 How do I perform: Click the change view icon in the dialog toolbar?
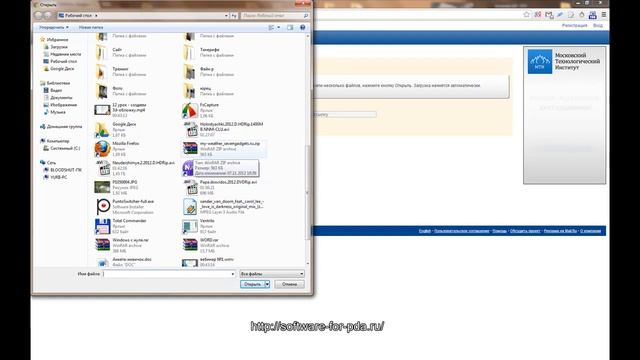coord(271,27)
